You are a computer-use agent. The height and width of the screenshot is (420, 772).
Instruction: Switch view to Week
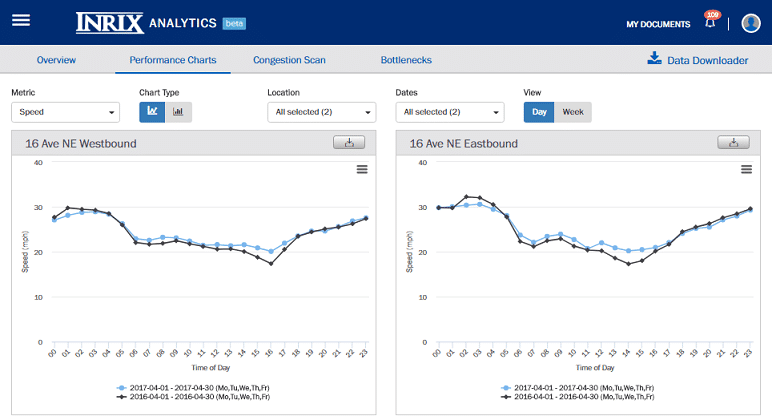[x=573, y=112]
